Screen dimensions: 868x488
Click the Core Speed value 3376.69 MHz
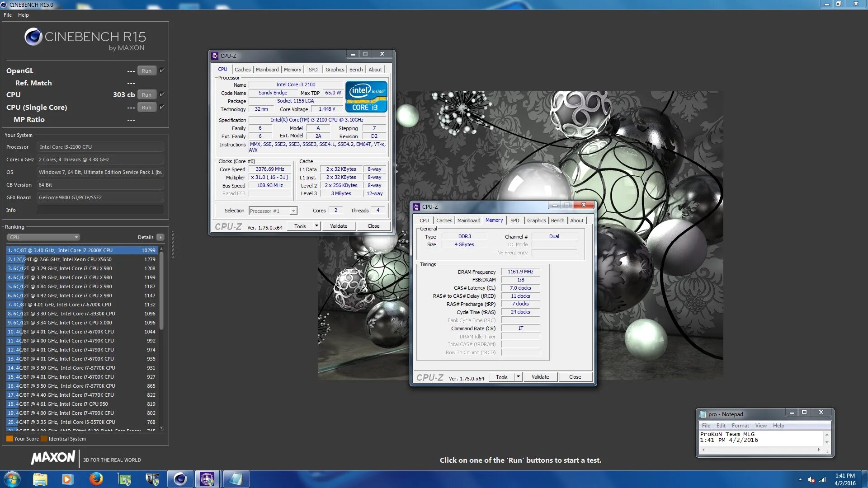[270, 169]
